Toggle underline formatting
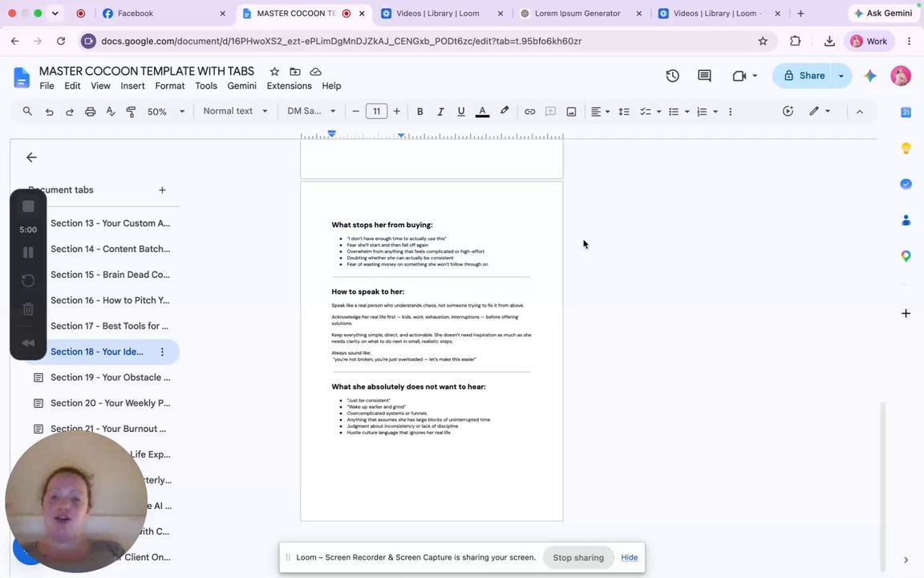Image resolution: width=924 pixels, height=578 pixels. coord(461,112)
